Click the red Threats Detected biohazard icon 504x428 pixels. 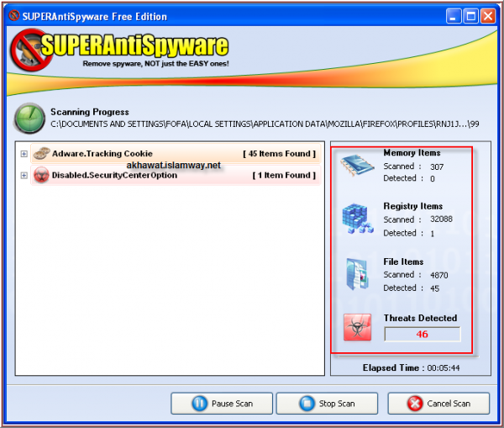tap(358, 327)
